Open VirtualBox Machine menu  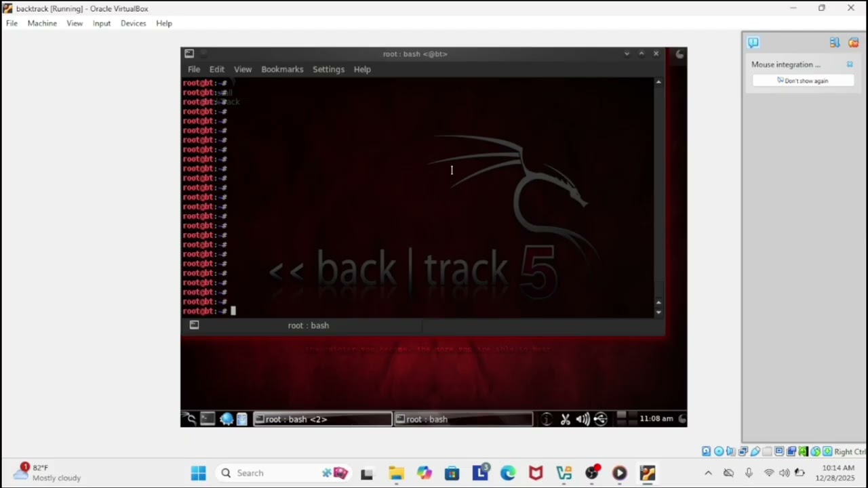tap(42, 23)
